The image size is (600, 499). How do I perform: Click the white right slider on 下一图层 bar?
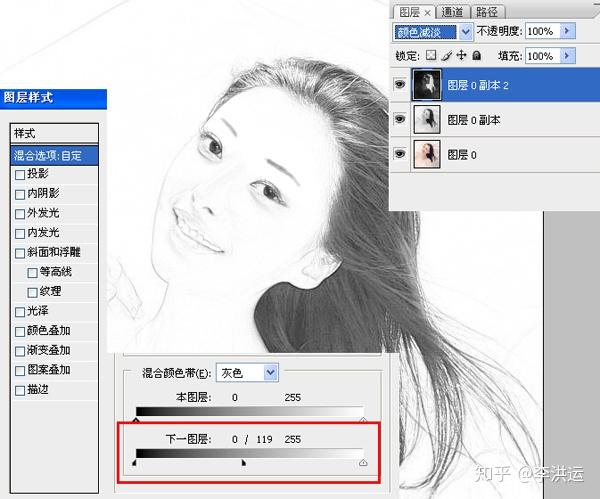click(x=363, y=463)
